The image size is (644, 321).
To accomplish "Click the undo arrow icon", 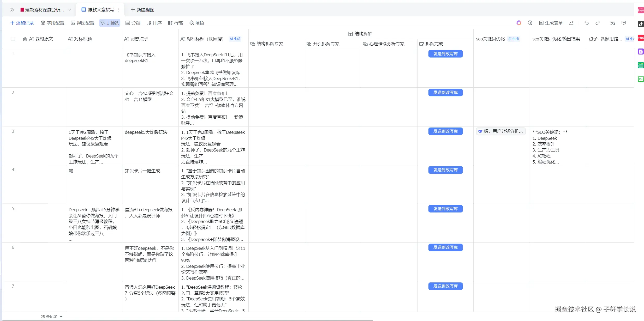I will pyautogui.click(x=586, y=23).
